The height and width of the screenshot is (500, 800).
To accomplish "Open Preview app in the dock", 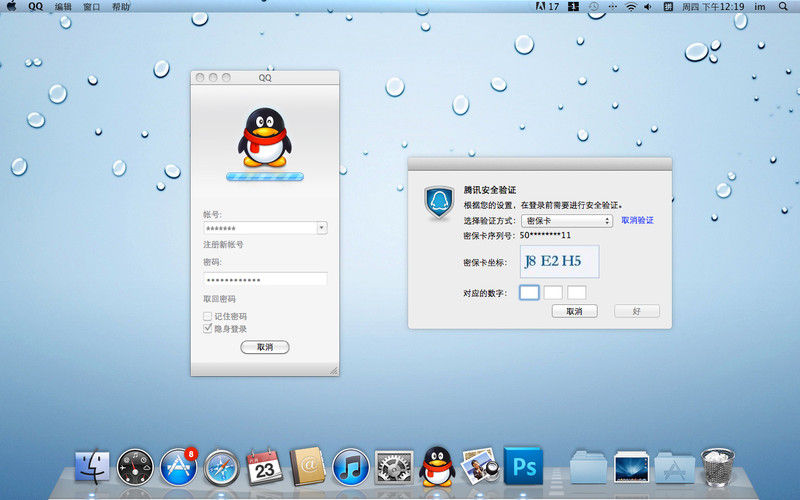I will [480, 466].
